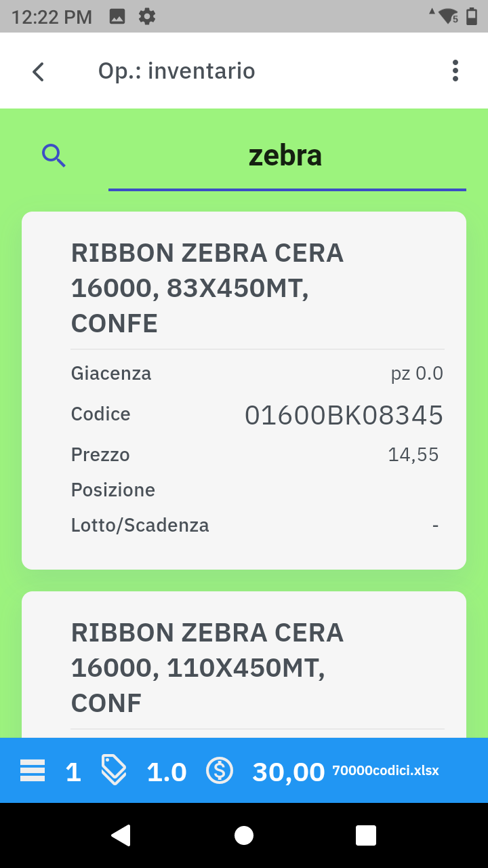
Task: Tap the Posizione row
Action: (257, 490)
